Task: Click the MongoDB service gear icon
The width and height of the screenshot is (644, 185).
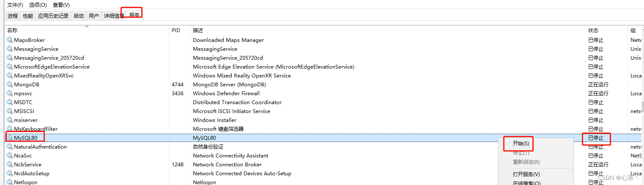Action: (x=10, y=85)
